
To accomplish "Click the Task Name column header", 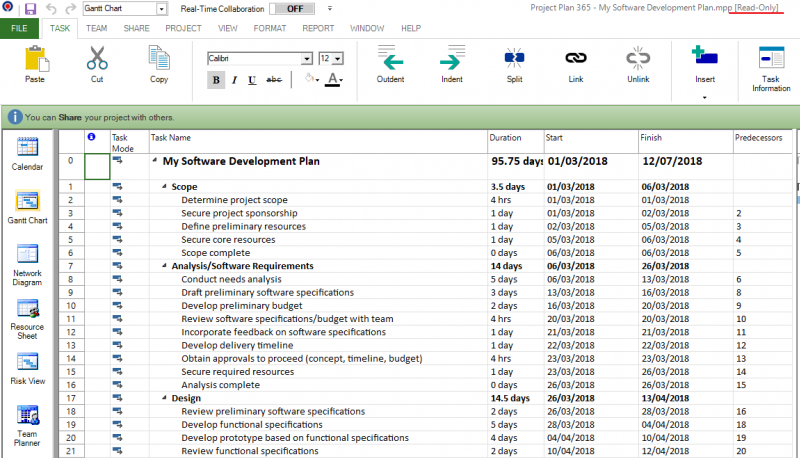I will point(318,142).
